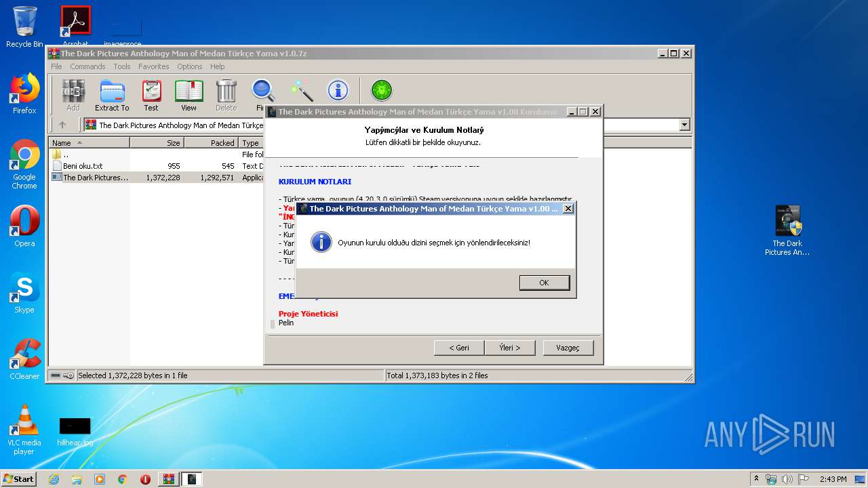Click the View file toolbar icon
Image resolution: width=868 pixels, height=488 pixels.
point(189,95)
